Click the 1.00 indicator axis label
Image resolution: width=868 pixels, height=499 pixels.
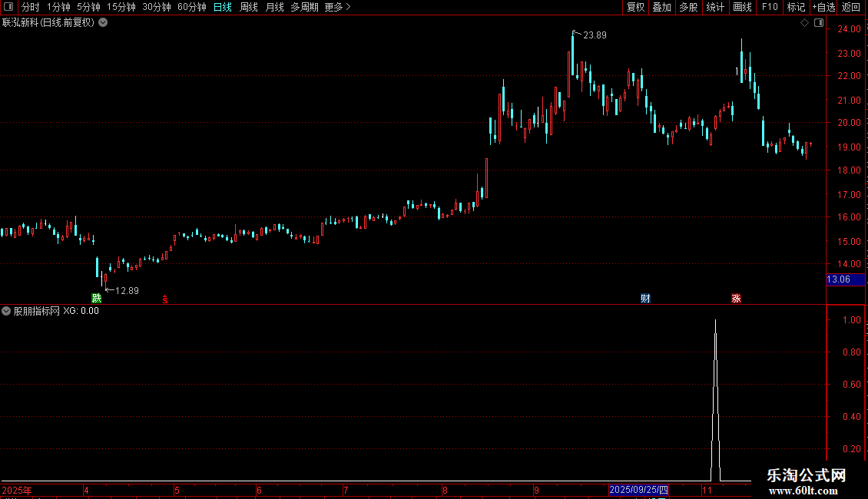851,320
